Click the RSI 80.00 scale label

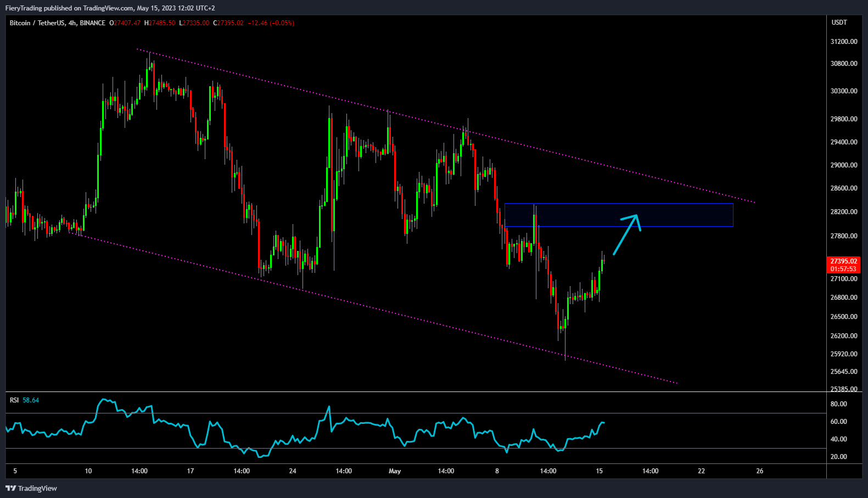click(x=839, y=404)
